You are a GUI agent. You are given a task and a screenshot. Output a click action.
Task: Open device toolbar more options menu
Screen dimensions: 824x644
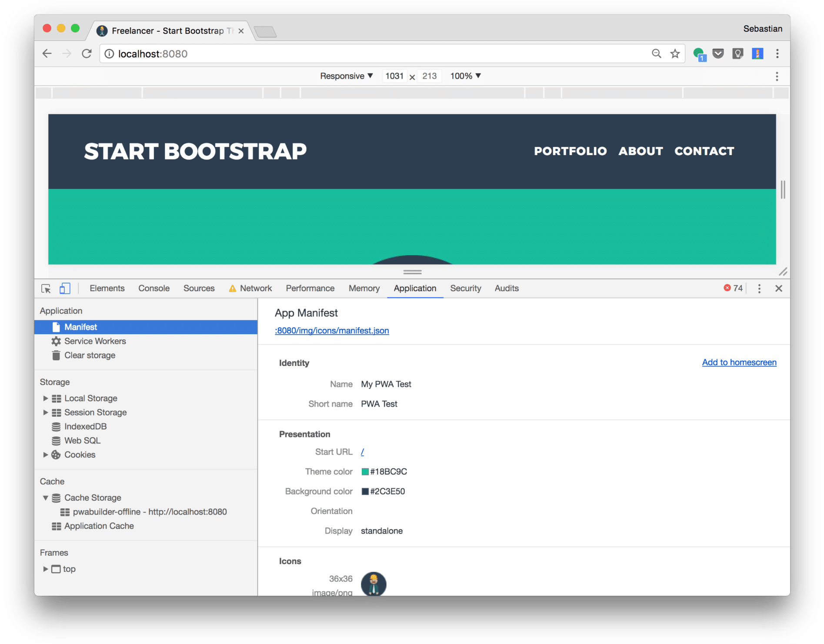777,76
